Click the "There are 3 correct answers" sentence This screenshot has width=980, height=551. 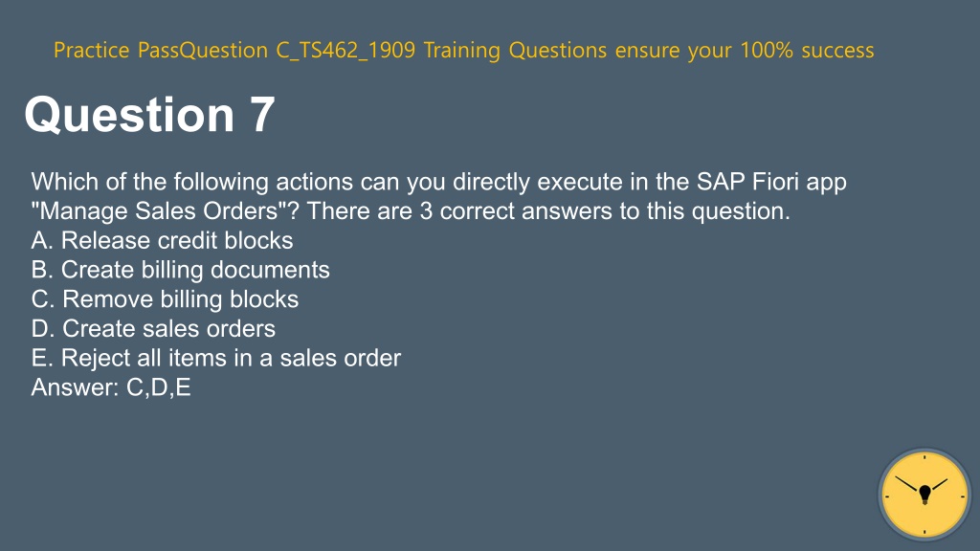[x=548, y=211]
